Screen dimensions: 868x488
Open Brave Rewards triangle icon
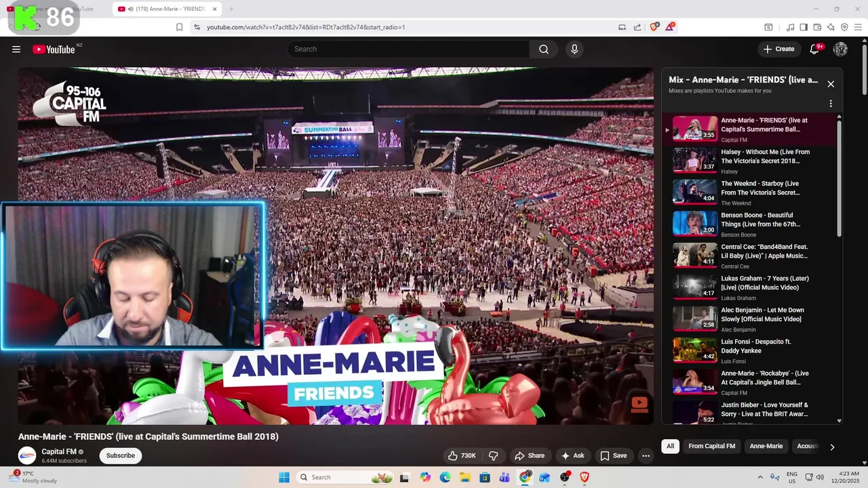[670, 27]
